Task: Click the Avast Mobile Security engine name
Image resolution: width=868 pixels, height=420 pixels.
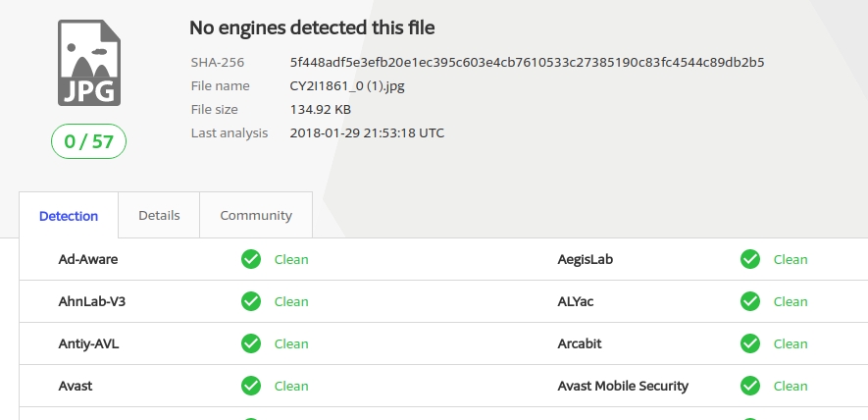Action: 623,386
